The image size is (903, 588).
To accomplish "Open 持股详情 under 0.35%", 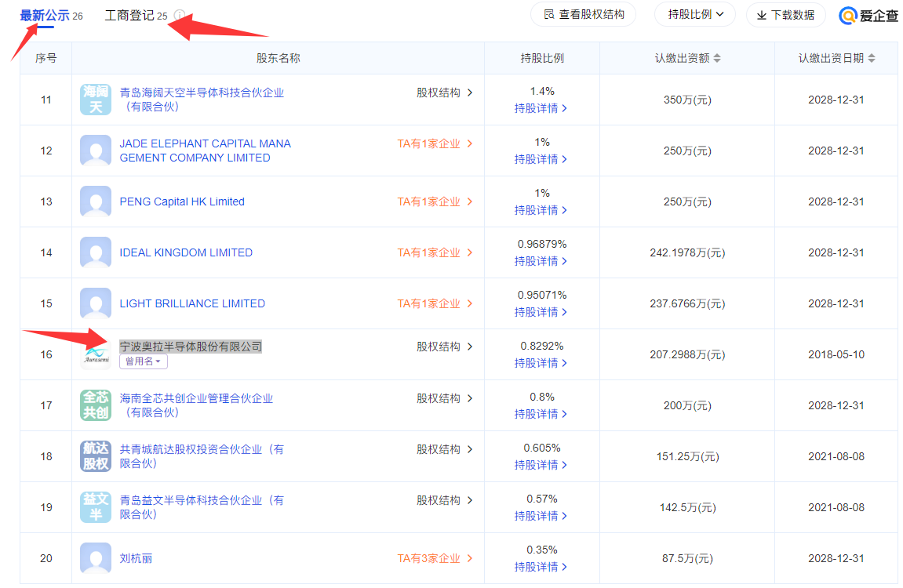I will (x=541, y=567).
